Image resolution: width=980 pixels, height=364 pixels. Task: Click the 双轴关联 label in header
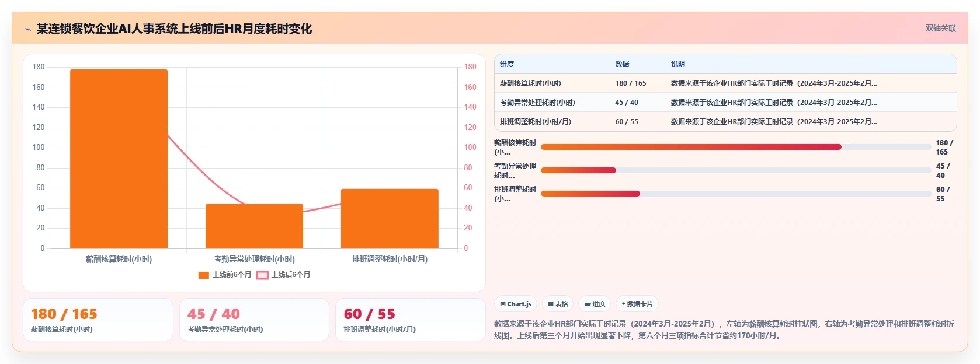tap(940, 29)
